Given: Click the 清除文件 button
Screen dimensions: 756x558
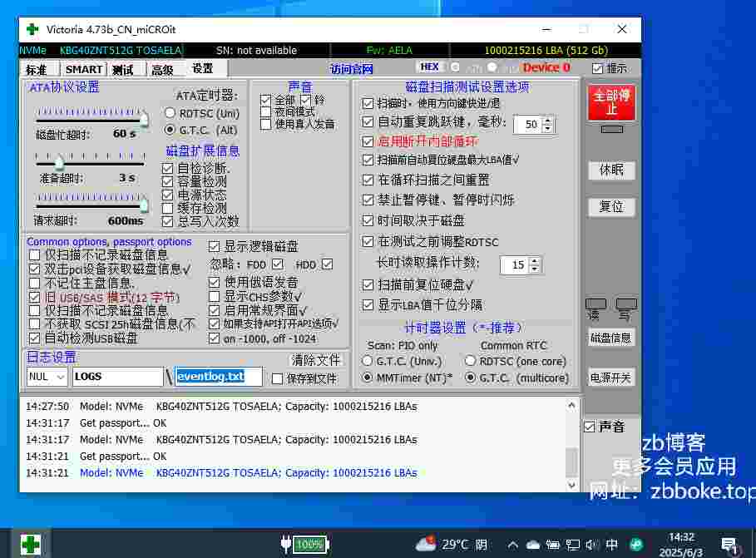Looking at the screenshot, I should tap(316, 360).
